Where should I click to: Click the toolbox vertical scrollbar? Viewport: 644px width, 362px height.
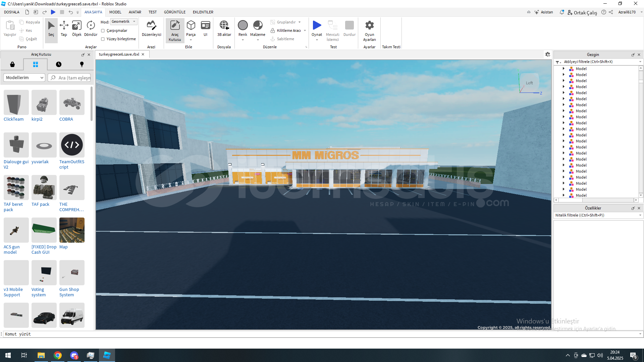click(x=92, y=104)
